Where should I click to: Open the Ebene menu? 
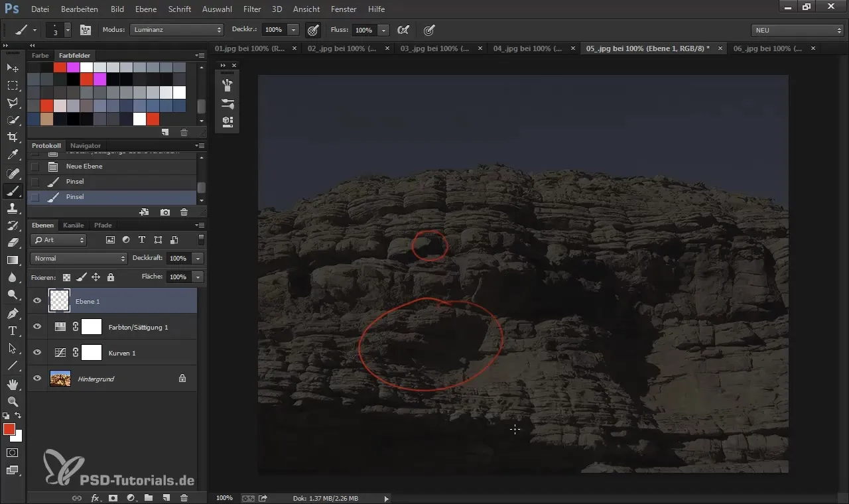(x=146, y=9)
